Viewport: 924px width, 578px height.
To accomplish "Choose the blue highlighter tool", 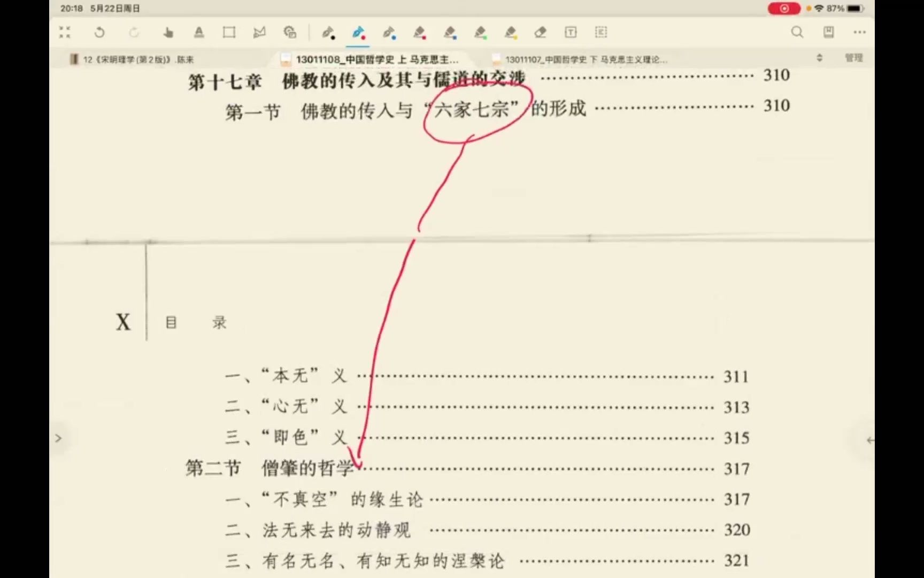I will pyautogui.click(x=450, y=33).
